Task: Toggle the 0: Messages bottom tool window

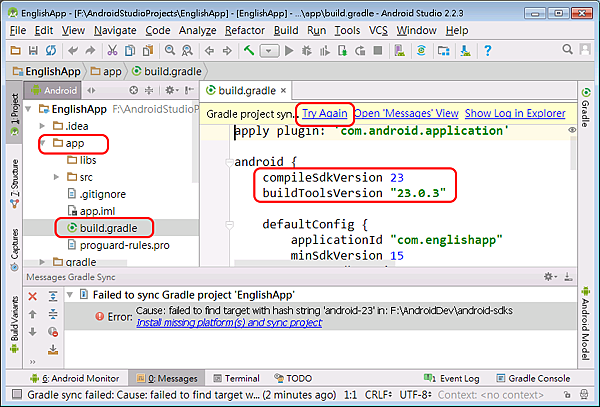Action: tap(167, 378)
